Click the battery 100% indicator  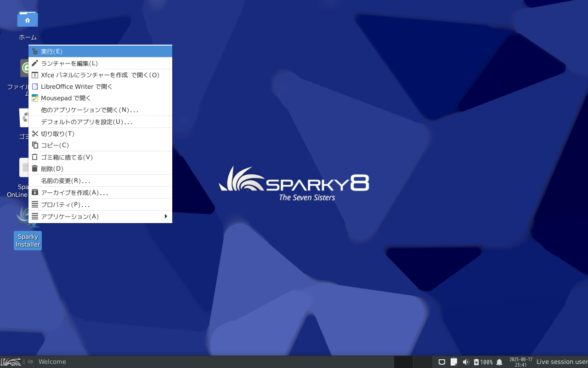pos(483,362)
